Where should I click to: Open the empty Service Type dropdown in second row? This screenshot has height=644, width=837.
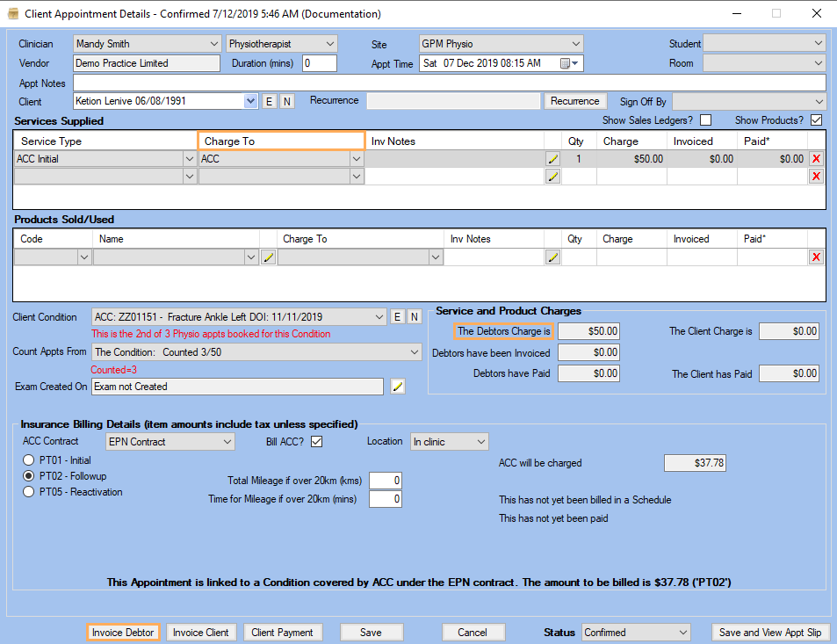pos(190,177)
